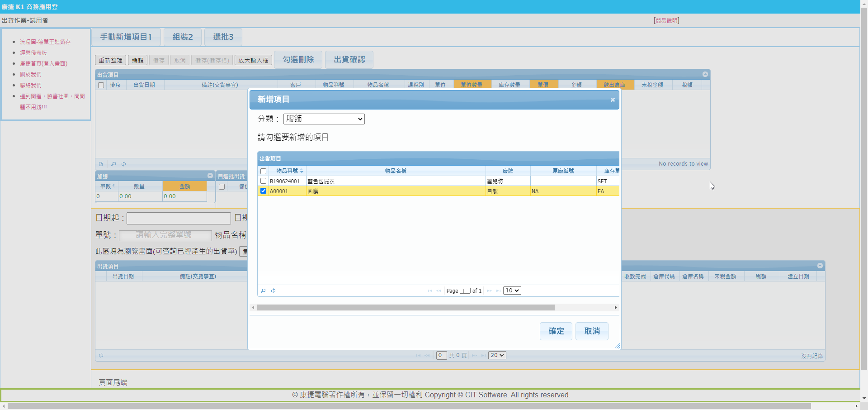Click the add-record icon under main 出貨項目 grid

coord(101,164)
